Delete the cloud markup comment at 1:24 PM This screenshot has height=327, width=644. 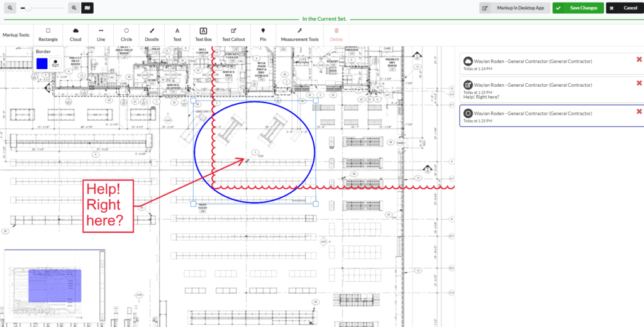click(639, 60)
